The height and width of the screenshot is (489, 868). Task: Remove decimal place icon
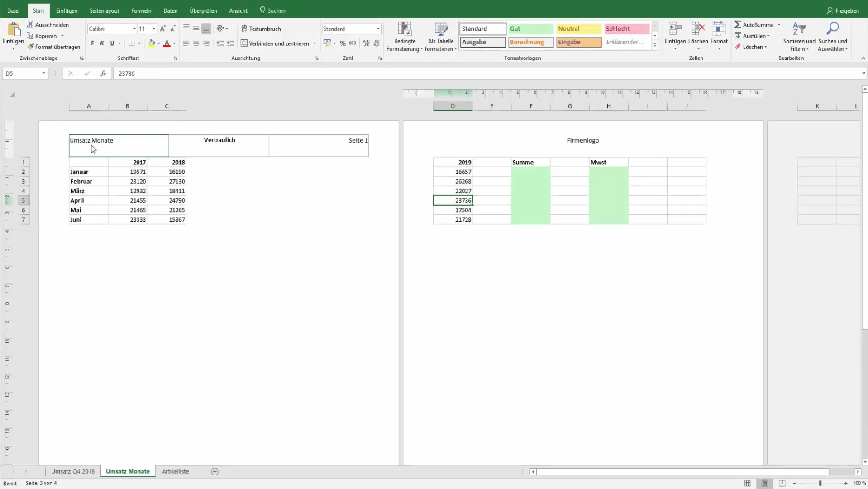[x=377, y=43]
